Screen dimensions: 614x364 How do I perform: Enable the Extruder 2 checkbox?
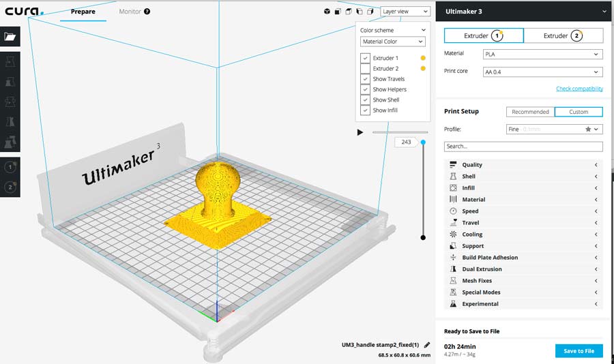click(366, 69)
